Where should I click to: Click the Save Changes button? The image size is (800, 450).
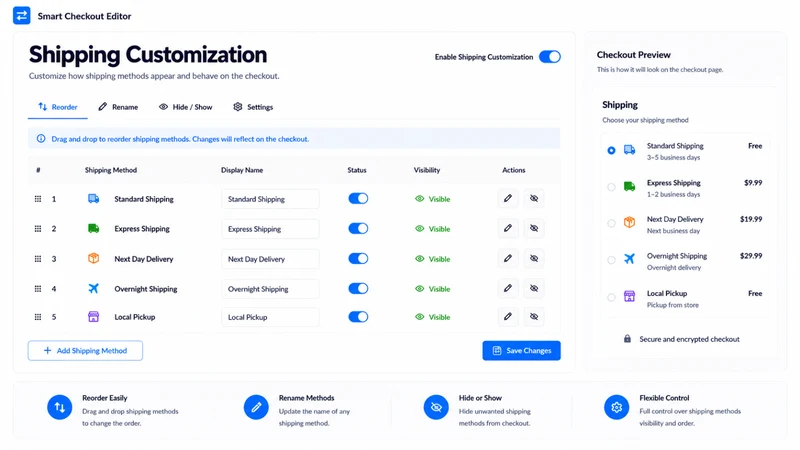point(521,351)
